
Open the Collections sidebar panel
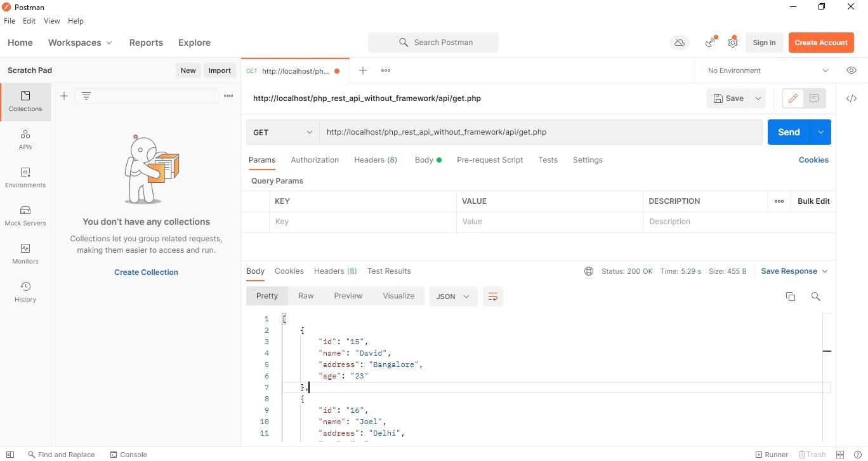(25, 101)
